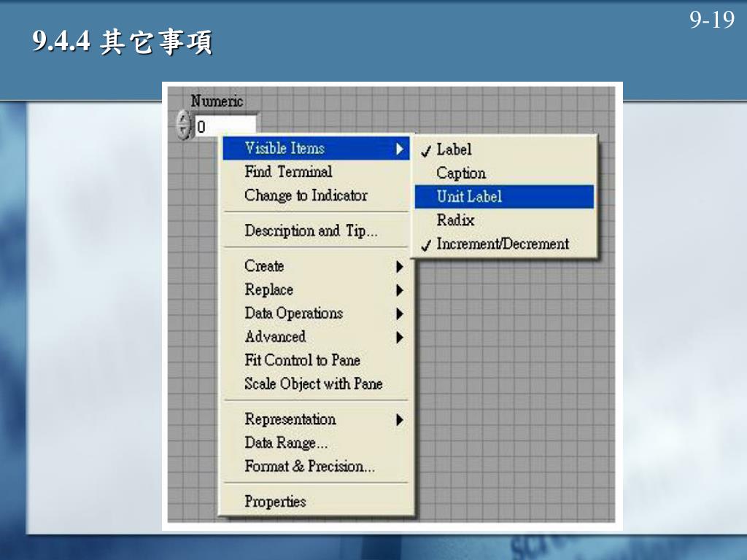Expand the Data Operations submenu
747x560 pixels.
316,314
